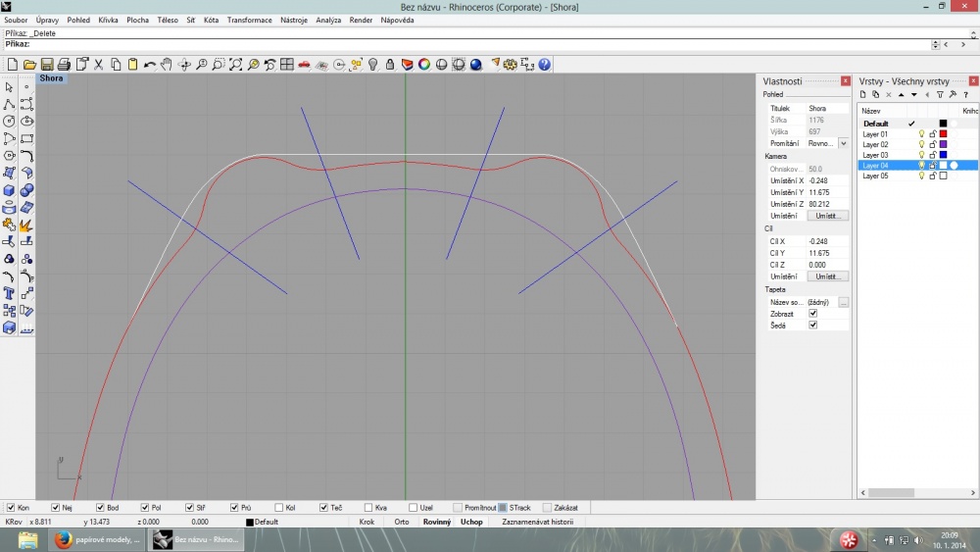Toggle the Pol osnap checkbox
The width and height of the screenshot is (980, 552).
[x=144, y=508]
